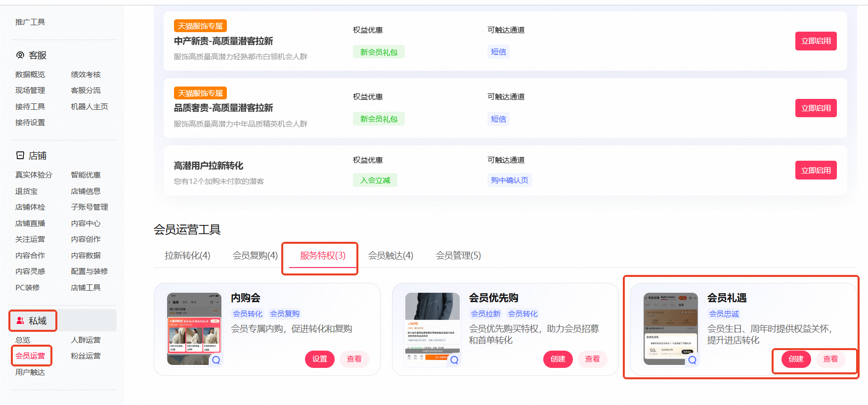This screenshot has height=405, width=868.
Task: Open 店铺信息 in the sidebar
Action: 86,191
